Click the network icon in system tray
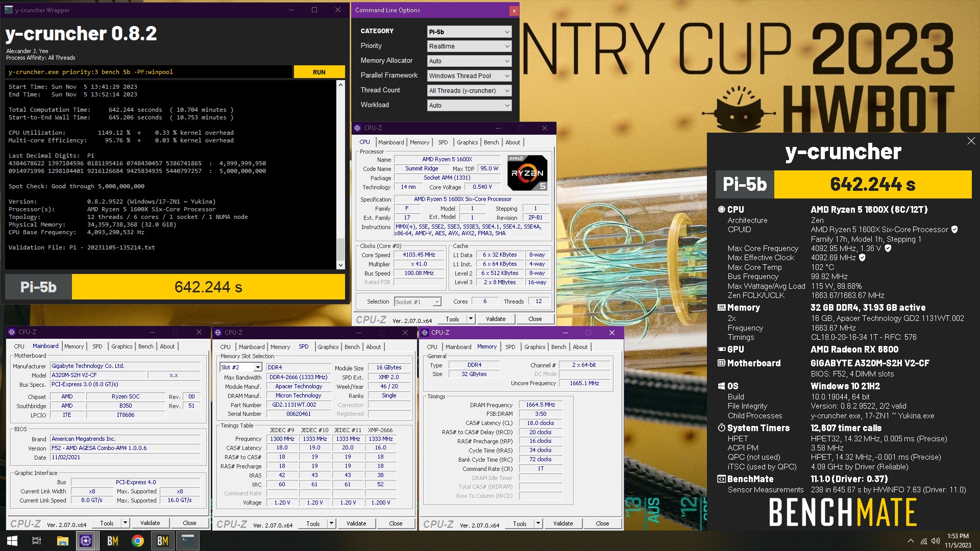980x551 pixels. [924, 541]
